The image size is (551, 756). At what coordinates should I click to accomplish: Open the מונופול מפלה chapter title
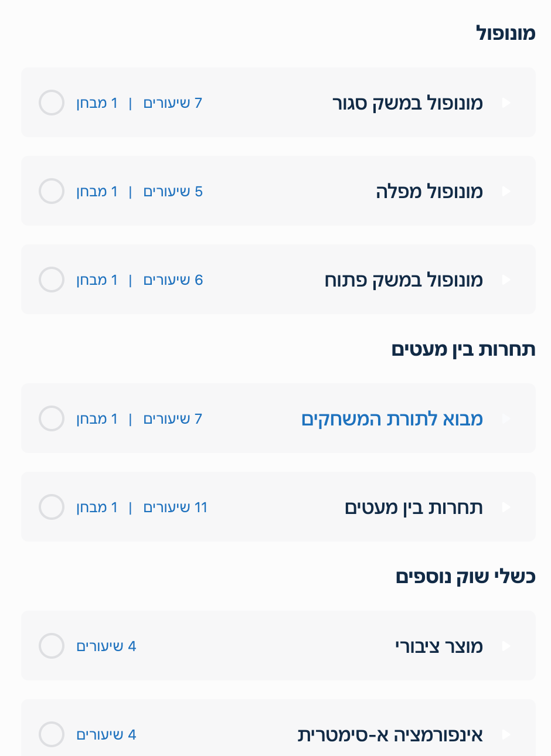tap(429, 192)
